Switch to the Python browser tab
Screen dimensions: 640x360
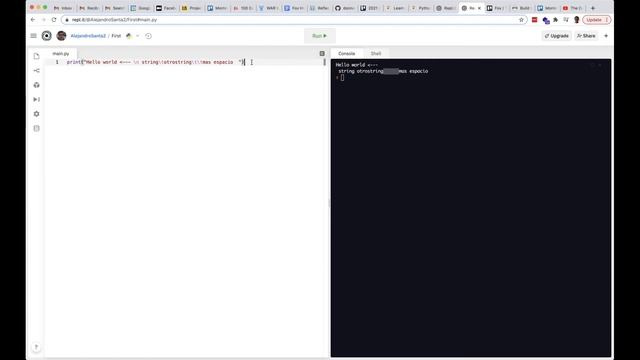click(421, 8)
